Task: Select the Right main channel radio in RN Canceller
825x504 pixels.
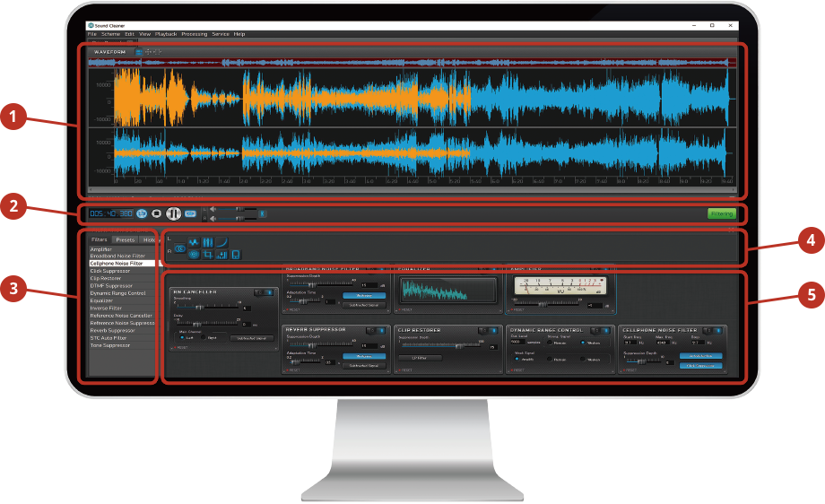Action: [x=204, y=338]
